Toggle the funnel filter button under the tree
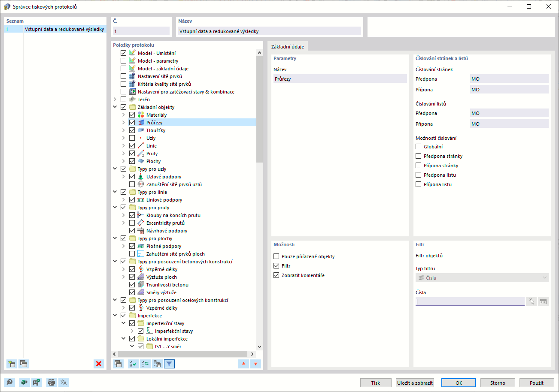 tap(170, 364)
